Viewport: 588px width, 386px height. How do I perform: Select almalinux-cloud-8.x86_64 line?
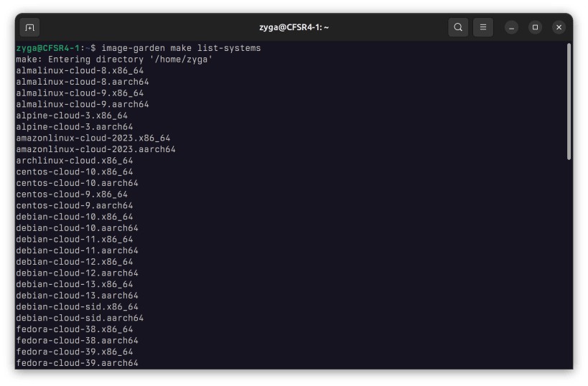[x=80, y=71]
